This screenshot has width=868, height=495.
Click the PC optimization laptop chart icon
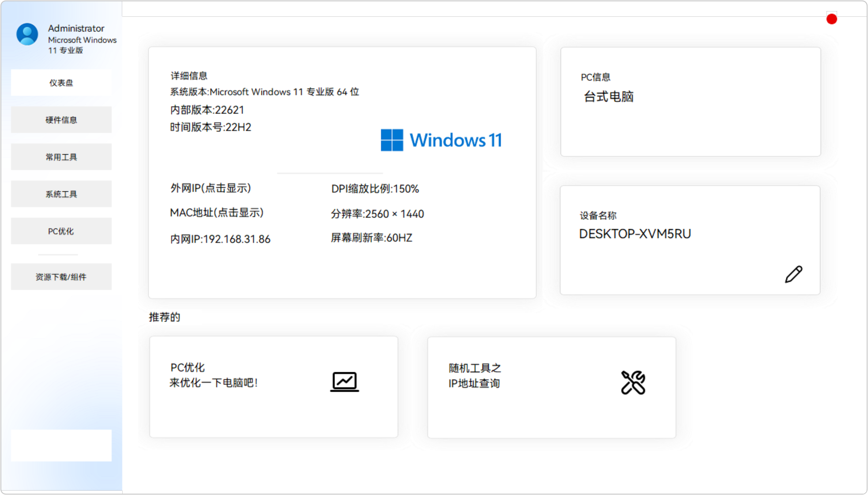345,382
